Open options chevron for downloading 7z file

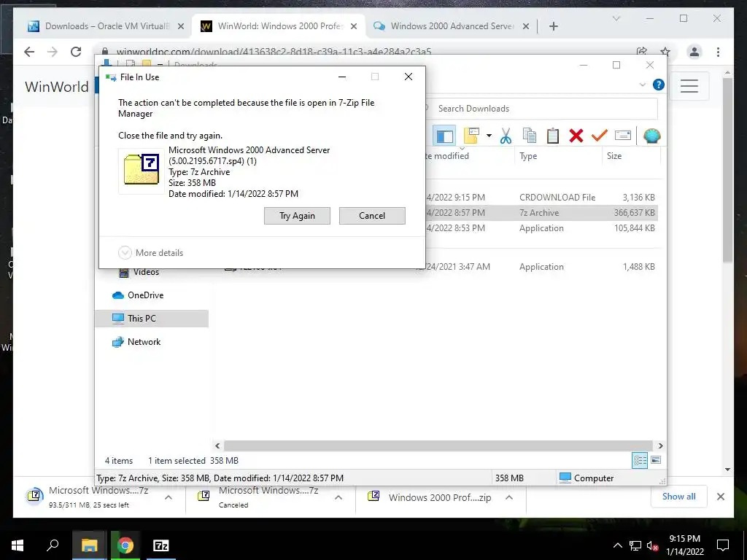(169, 497)
